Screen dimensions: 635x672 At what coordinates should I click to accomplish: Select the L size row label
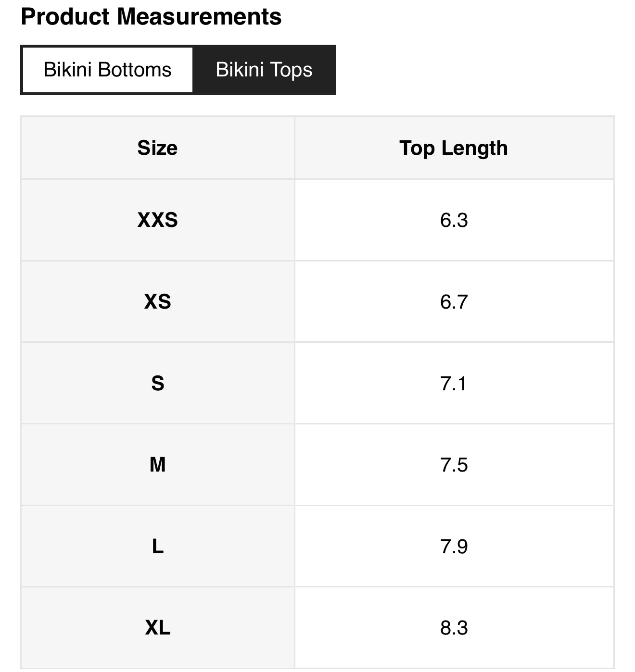click(x=157, y=547)
